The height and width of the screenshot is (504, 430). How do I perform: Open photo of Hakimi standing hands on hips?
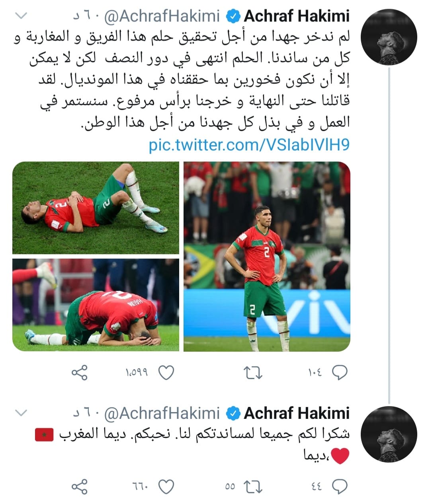pyautogui.click(x=267, y=256)
